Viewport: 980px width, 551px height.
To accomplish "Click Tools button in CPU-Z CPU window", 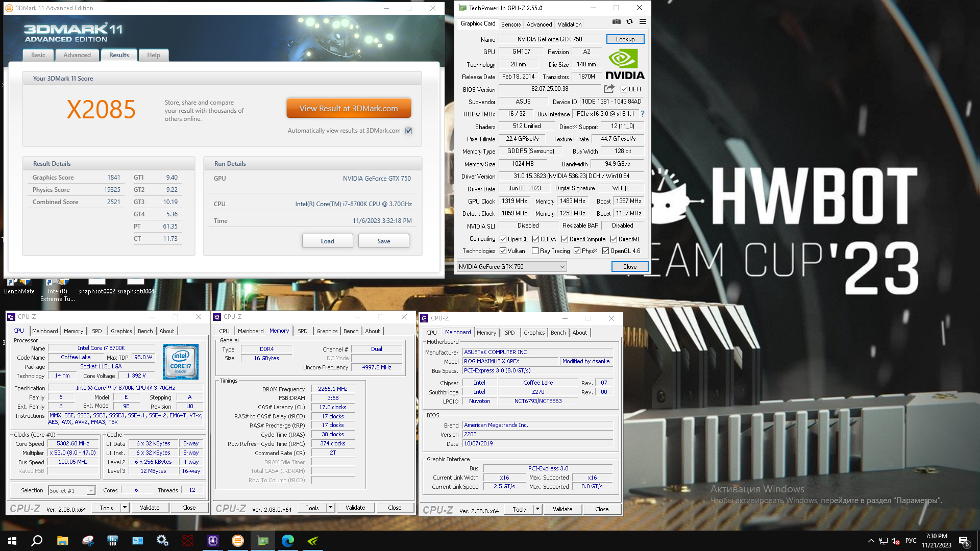I will pos(107,508).
